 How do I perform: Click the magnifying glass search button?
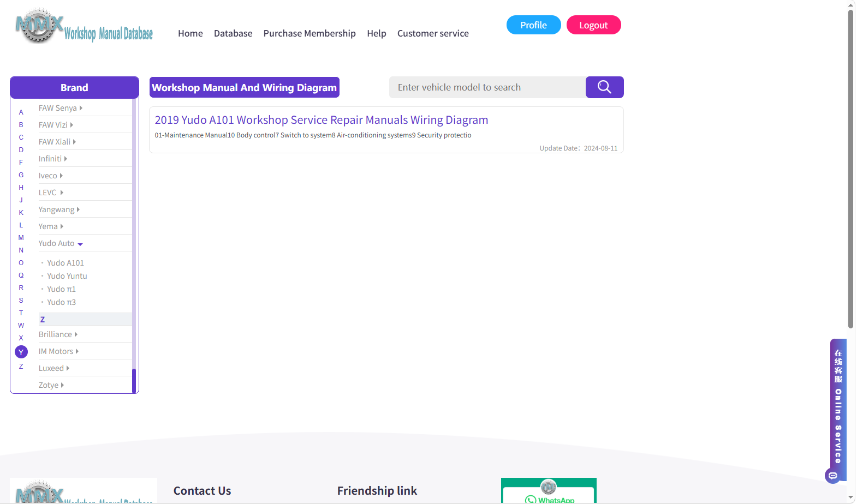(604, 87)
